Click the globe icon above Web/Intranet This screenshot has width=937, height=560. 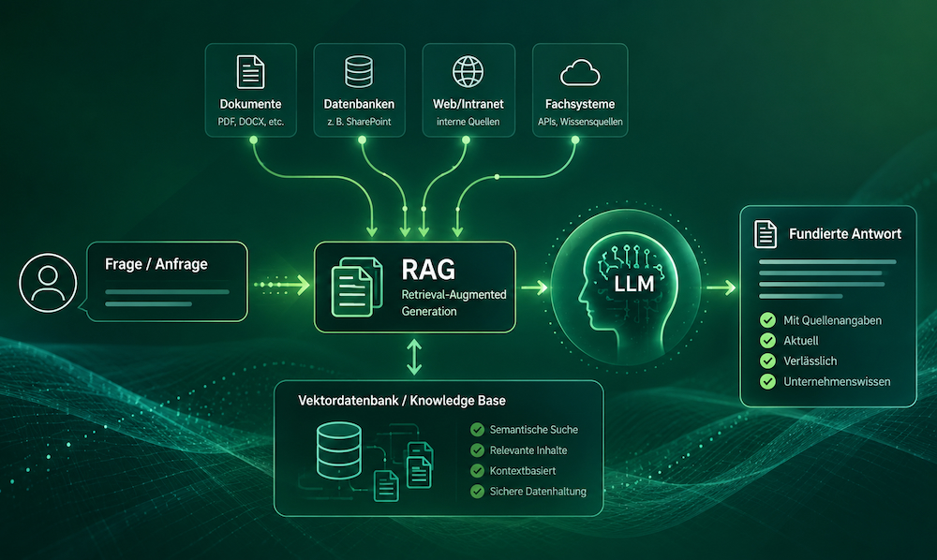pyautogui.click(x=468, y=72)
